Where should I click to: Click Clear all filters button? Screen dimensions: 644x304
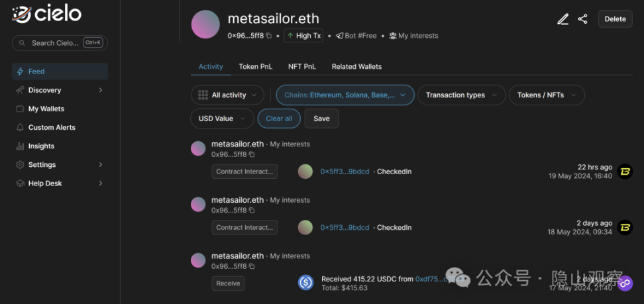279,119
